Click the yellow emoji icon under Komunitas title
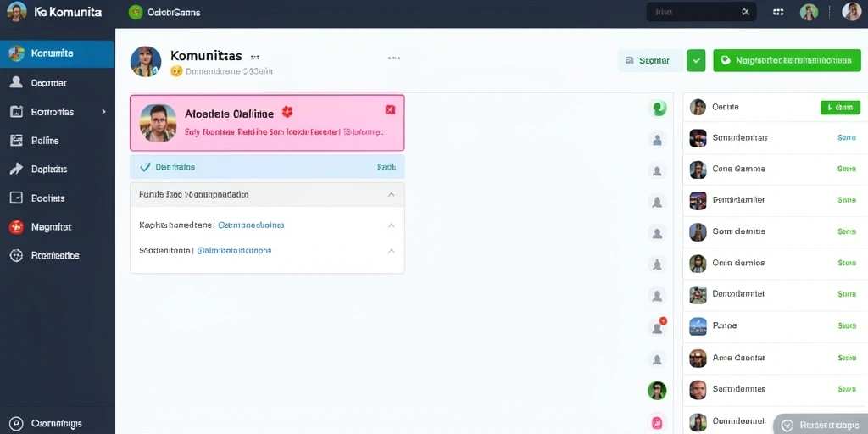Image resolution: width=868 pixels, height=434 pixels. point(176,71)
